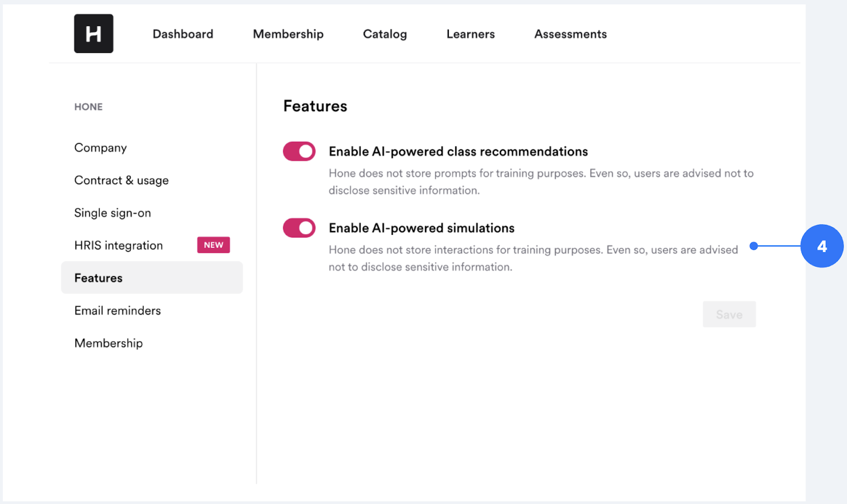Open HRIS integration settings
Image resolution: width=847 pixels, height=504 pixels.
(x=119, y=245)
